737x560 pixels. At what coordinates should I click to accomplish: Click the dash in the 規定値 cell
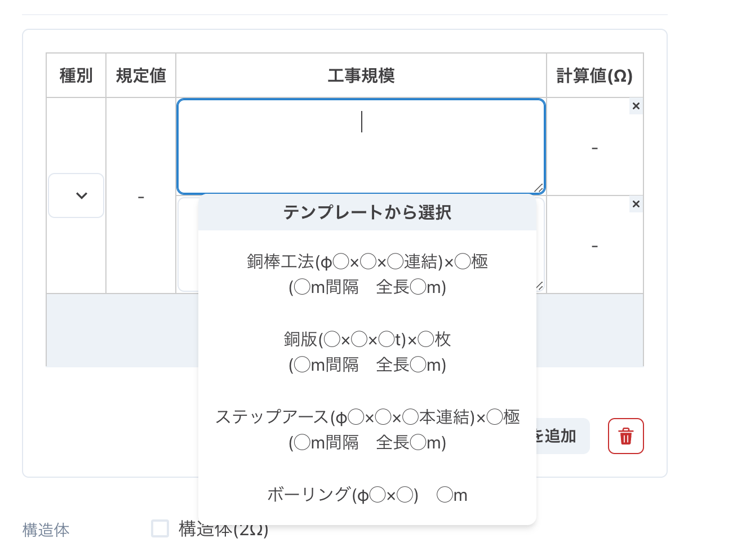[140, 196]
